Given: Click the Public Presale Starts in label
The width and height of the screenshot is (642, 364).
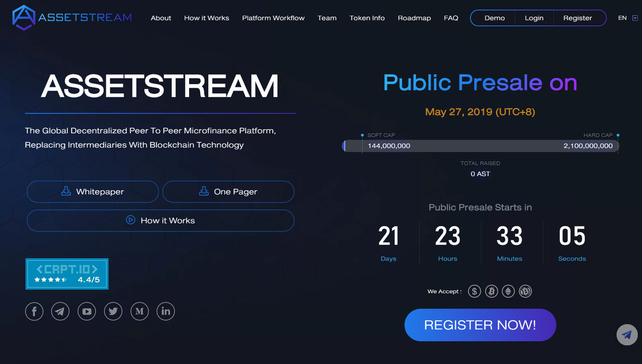Looking at the screenshot, I should point(480,208).
